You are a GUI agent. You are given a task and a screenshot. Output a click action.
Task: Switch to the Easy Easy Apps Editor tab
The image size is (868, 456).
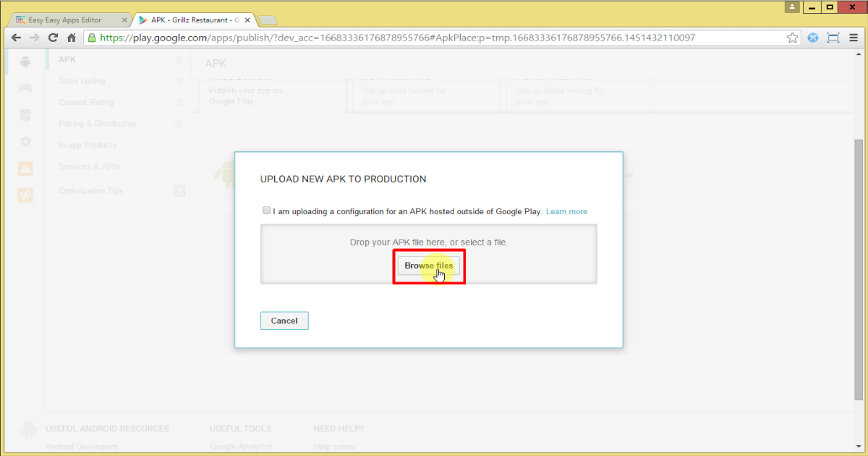65,20
